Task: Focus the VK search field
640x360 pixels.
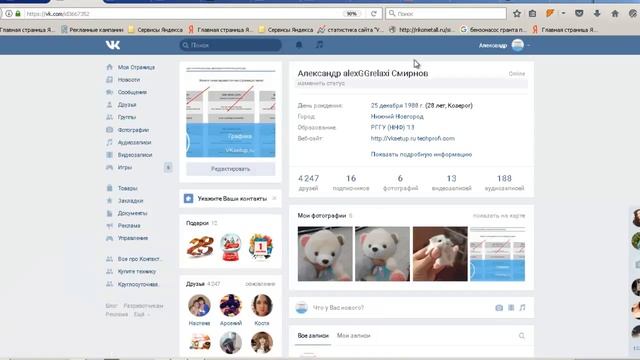Action: click(x=230, y=45)
